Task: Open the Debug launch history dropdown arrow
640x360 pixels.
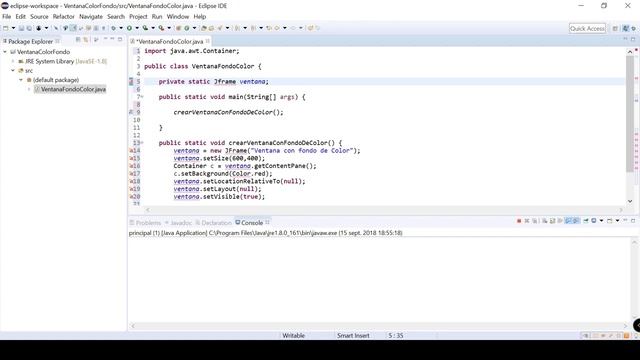Action: click(x=121, y=28)
